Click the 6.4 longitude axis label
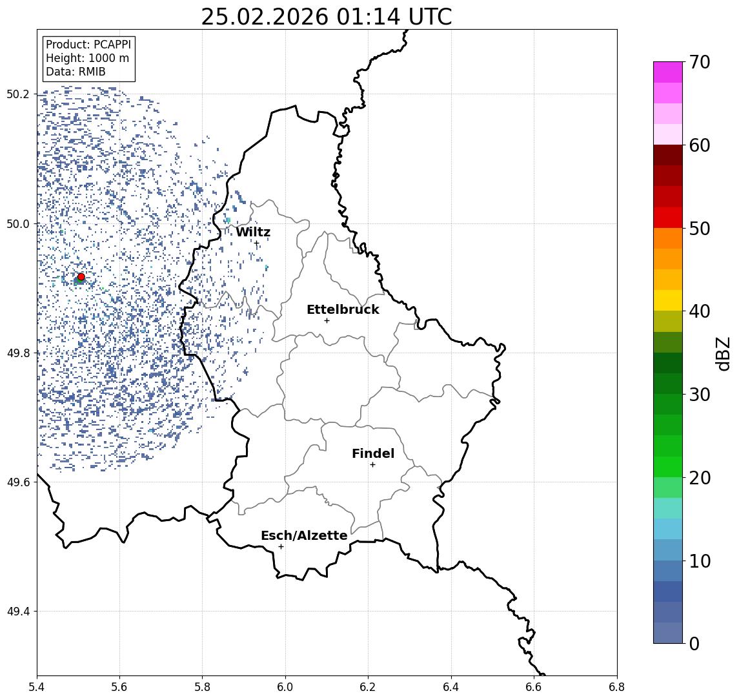Screen dimensions: 739x700 coord(451,687)
